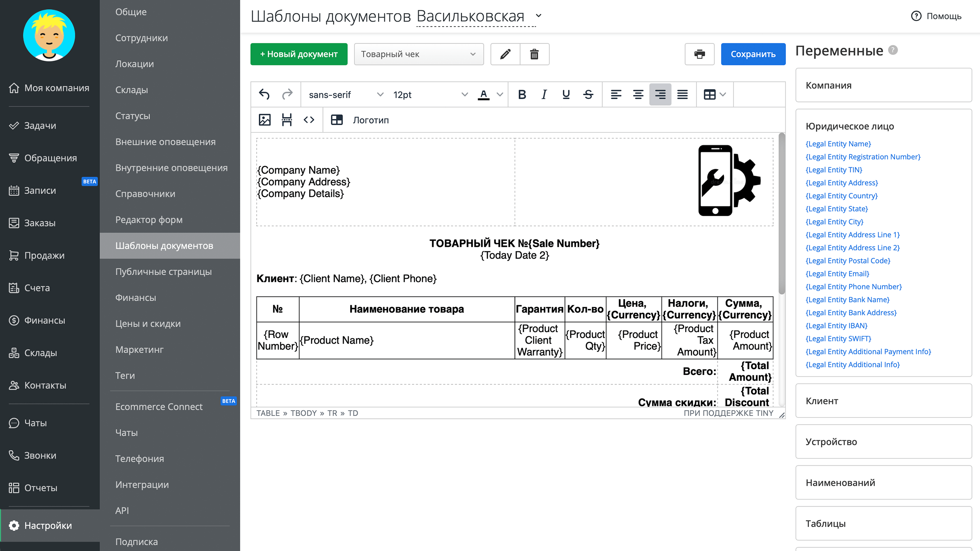Toggle italic formatting
Image resolution: width=980 pixels, height=551 pixels.
[x=544, y=94]
